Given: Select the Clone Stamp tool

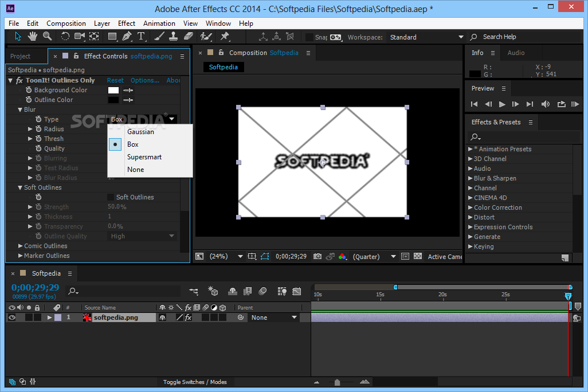Looking at the screenshot, I should pos(173,36).
